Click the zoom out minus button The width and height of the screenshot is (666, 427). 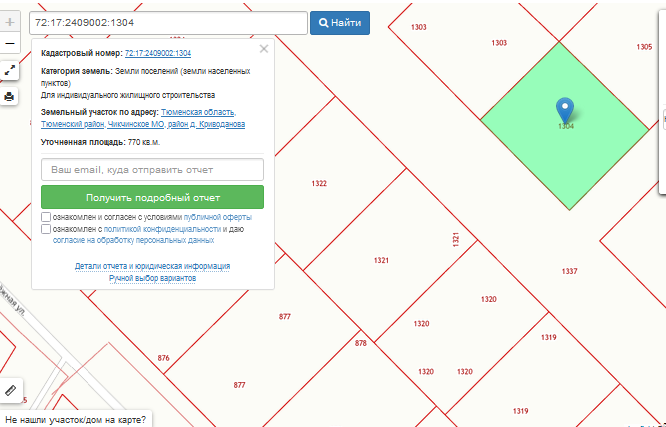10,44
